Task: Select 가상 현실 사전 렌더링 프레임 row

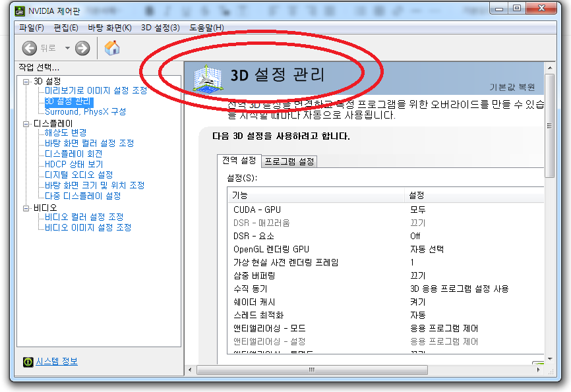Action: tap(386, 262)
